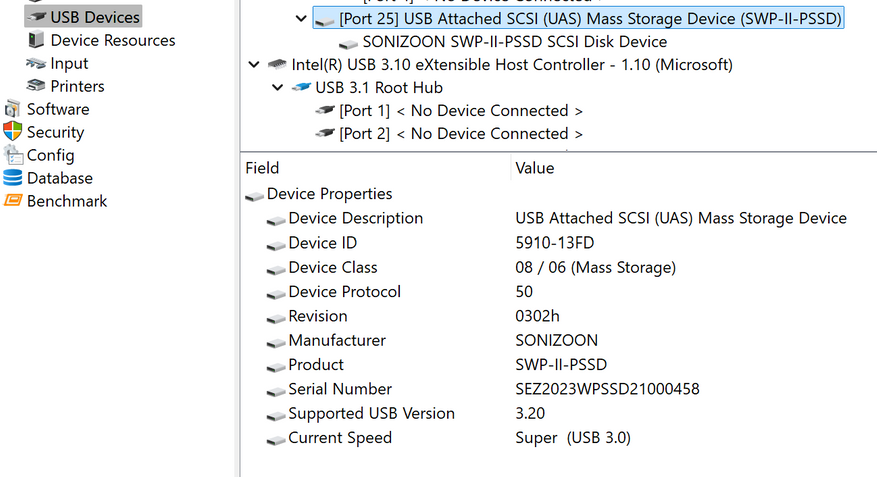Image resolution: width=877 pixels, height=477 pixels.
Task: Click the Input arrow icon in the sidebar
Action: 36,63
